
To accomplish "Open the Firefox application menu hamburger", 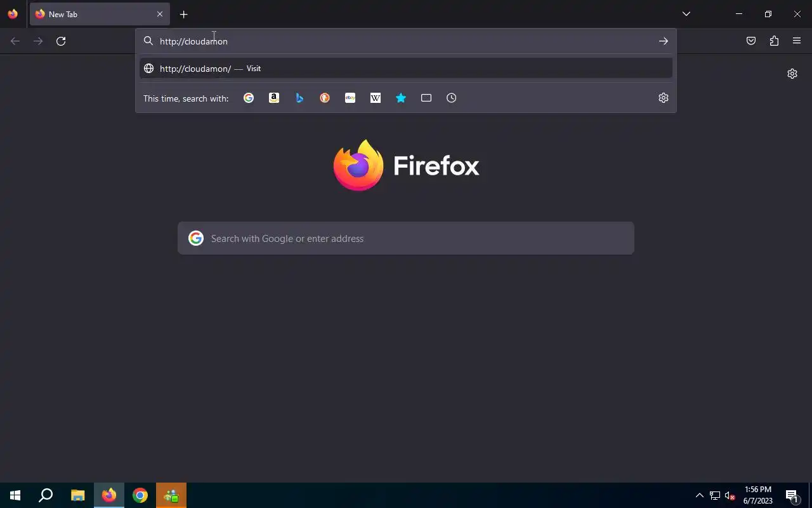I will [797, 41].
